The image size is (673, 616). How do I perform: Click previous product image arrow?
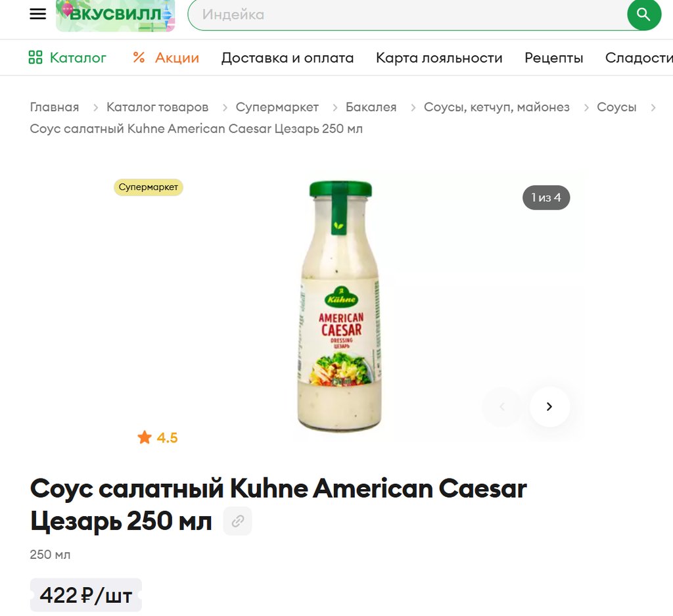coord(501,406)
